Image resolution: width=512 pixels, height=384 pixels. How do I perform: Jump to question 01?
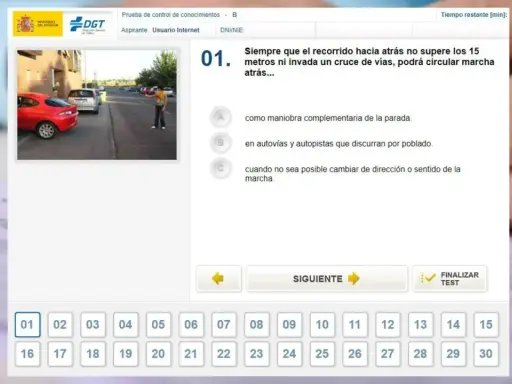pyautogui.click(x=27, y=324)
